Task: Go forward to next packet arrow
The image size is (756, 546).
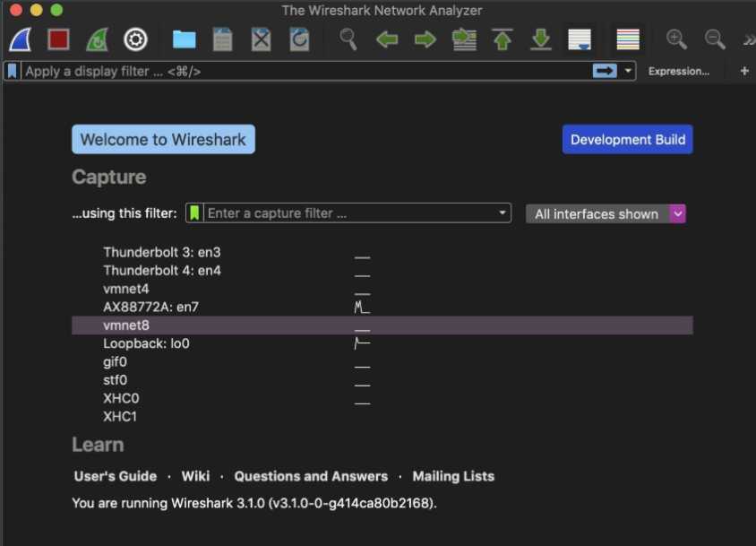Action: tap(425, 39)
